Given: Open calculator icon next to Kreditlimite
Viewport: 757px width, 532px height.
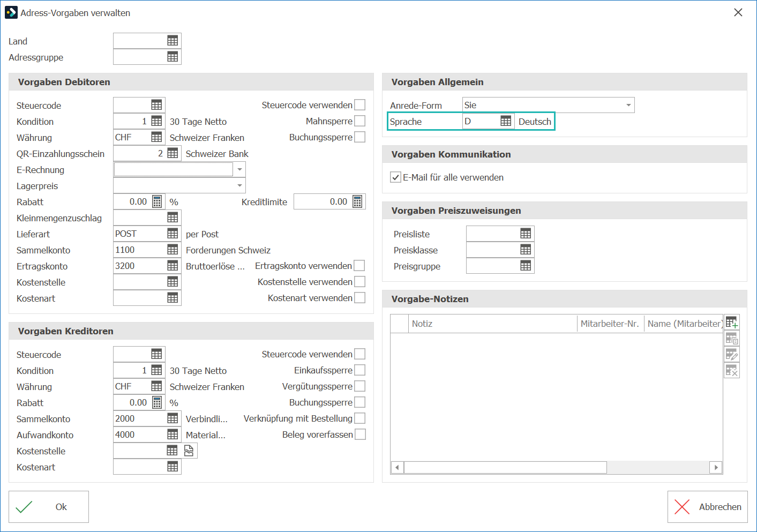Looking at the screenshot, I should point(357,201).
